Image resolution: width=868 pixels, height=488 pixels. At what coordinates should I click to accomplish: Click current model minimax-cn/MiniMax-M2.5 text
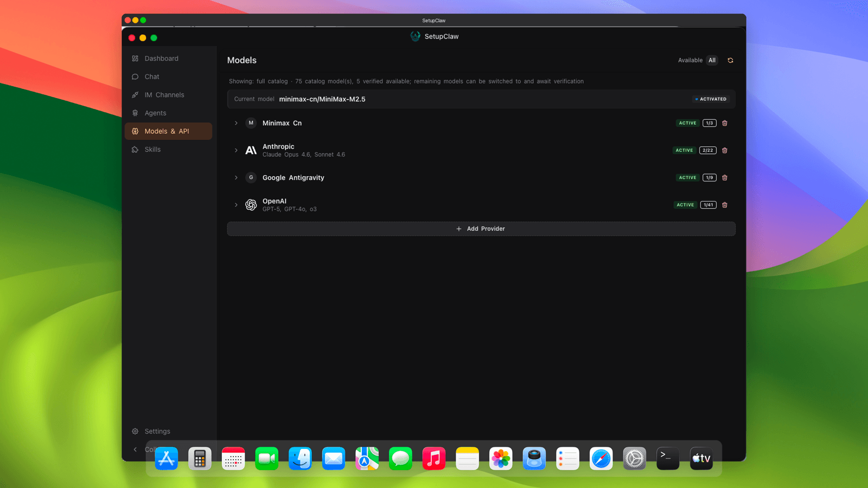(x=322, y=99)
